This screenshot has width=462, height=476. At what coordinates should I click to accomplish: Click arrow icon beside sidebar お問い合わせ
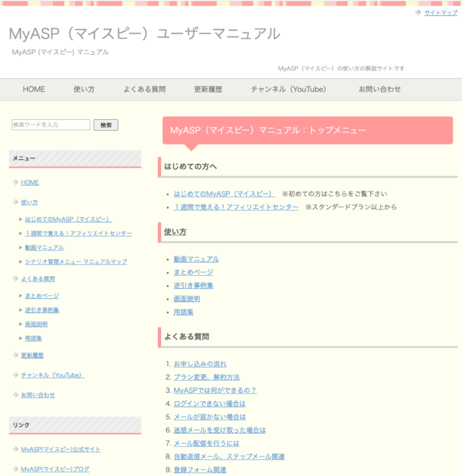coord(16,394)
